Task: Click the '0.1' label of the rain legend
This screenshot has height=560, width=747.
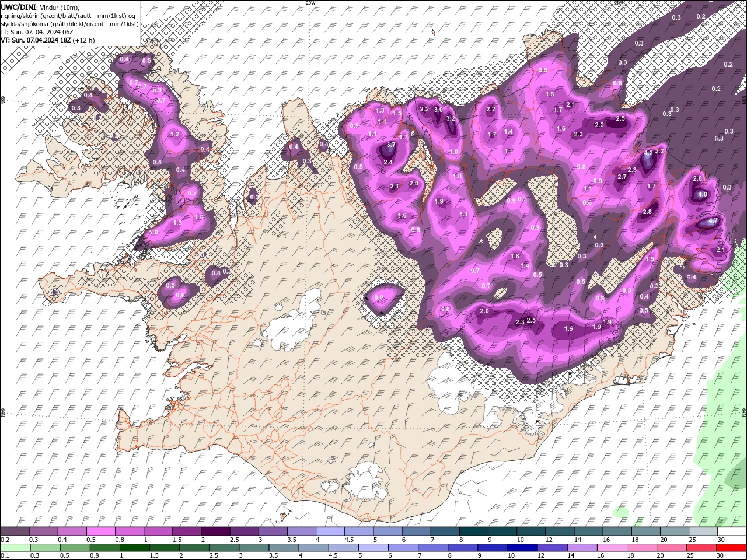Action: click(5, 555)
